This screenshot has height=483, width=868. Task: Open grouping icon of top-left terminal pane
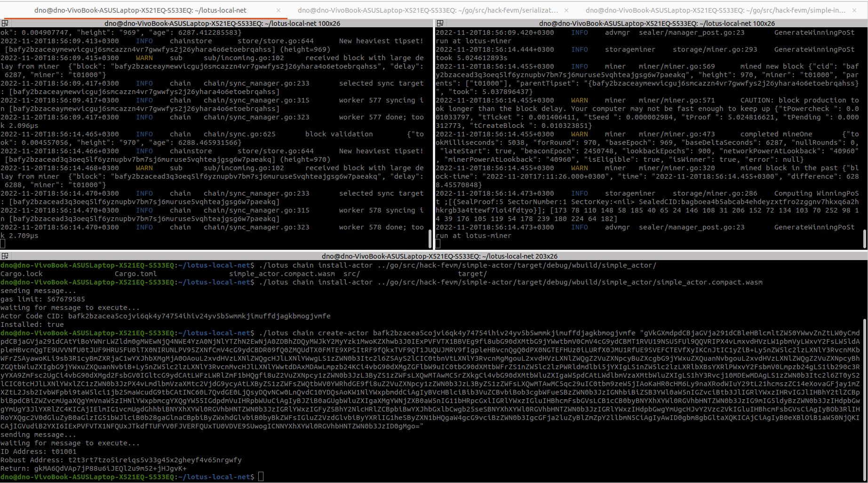(x=5, y=23)
